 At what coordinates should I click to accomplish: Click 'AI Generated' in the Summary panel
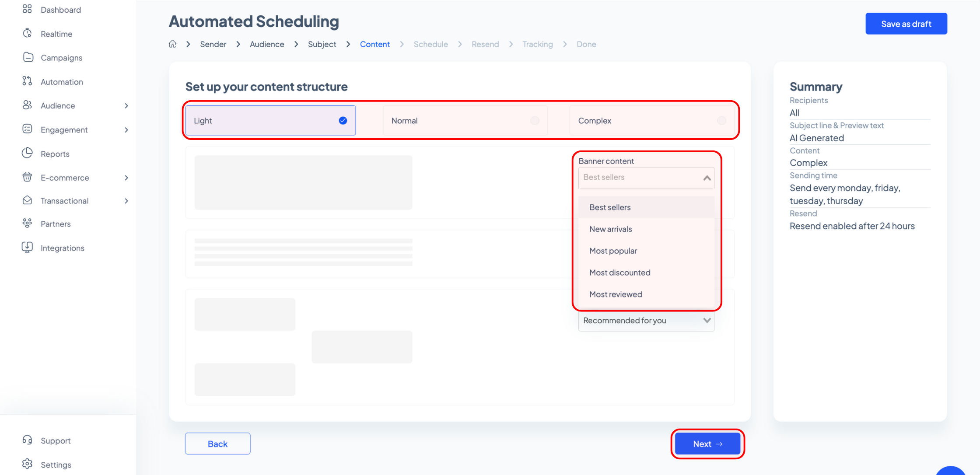(817, 138)
